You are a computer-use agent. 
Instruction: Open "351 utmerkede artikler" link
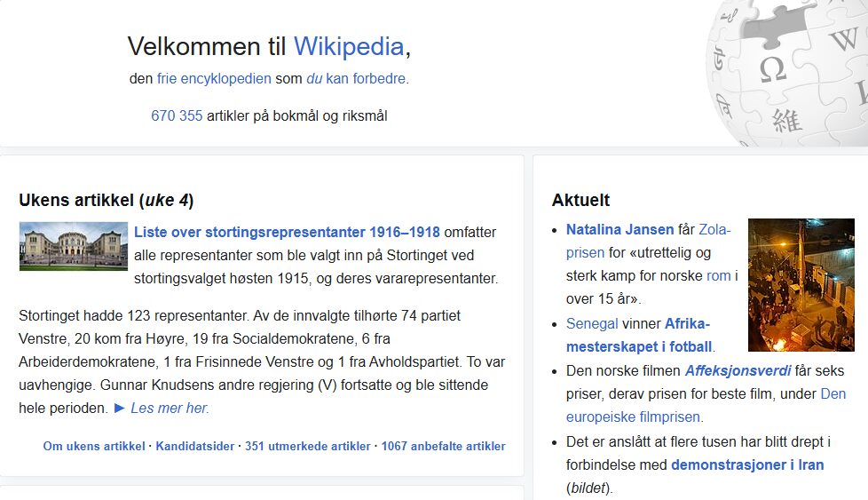point(307,446)
